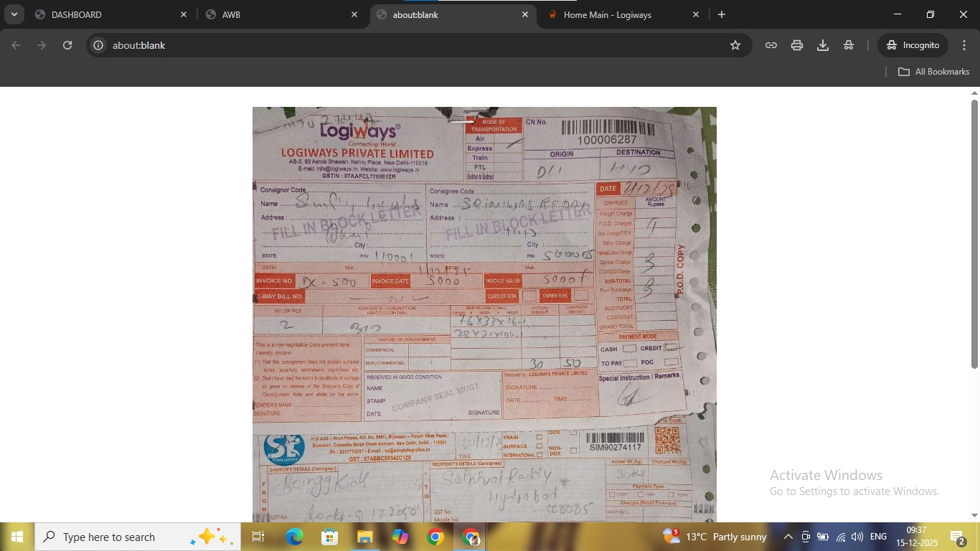Close the AWB tab
This screenshot has height=551, width=980.
(x=354, y=14)
